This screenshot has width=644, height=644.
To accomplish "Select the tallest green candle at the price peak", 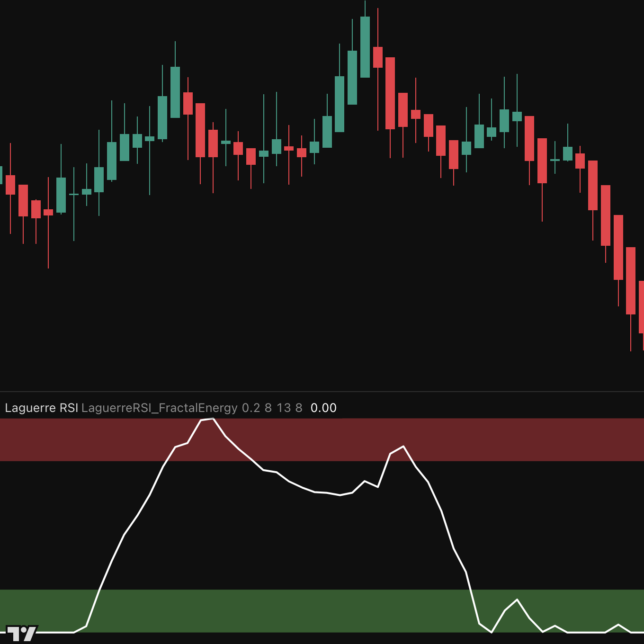I will 365,47.
